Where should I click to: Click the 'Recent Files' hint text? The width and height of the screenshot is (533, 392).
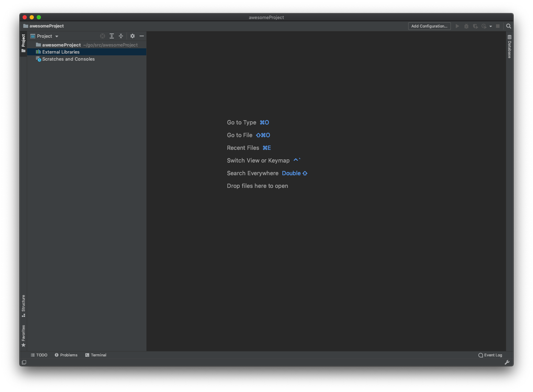click(x=243, y=148)
